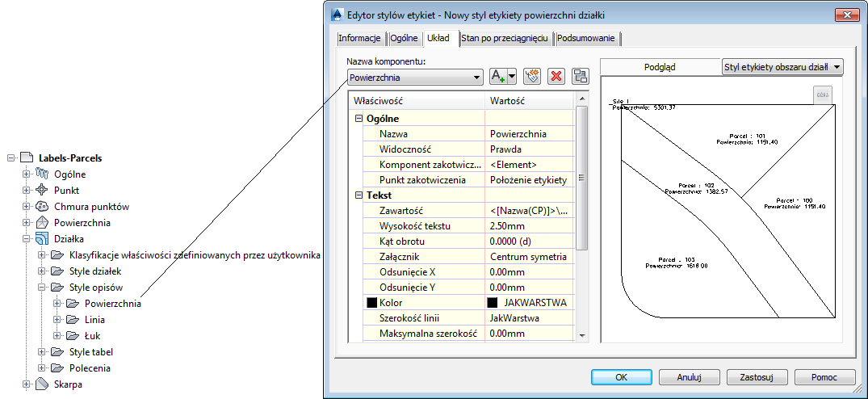868x399 pixels.
Task: Close the Edytor stylów etykiet dialog
Action: (846, 15)
